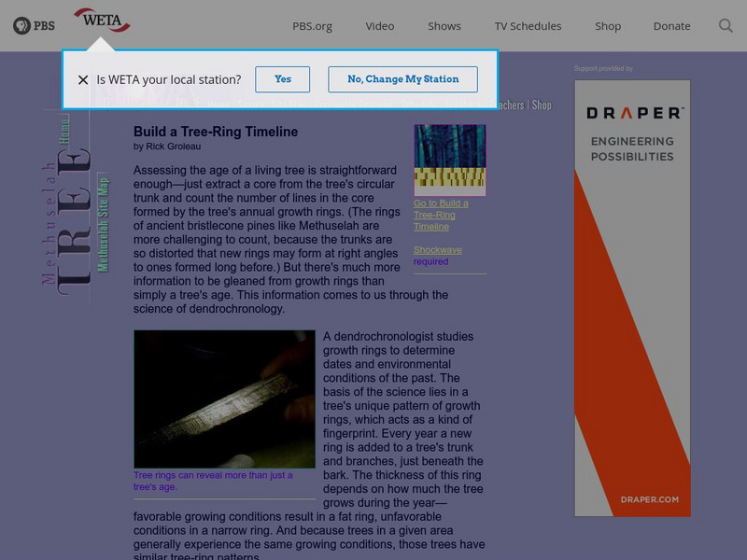This screenshot has width=747, height=560.
Task: Click Donate in the header menu
Action: tap(671, 26)
